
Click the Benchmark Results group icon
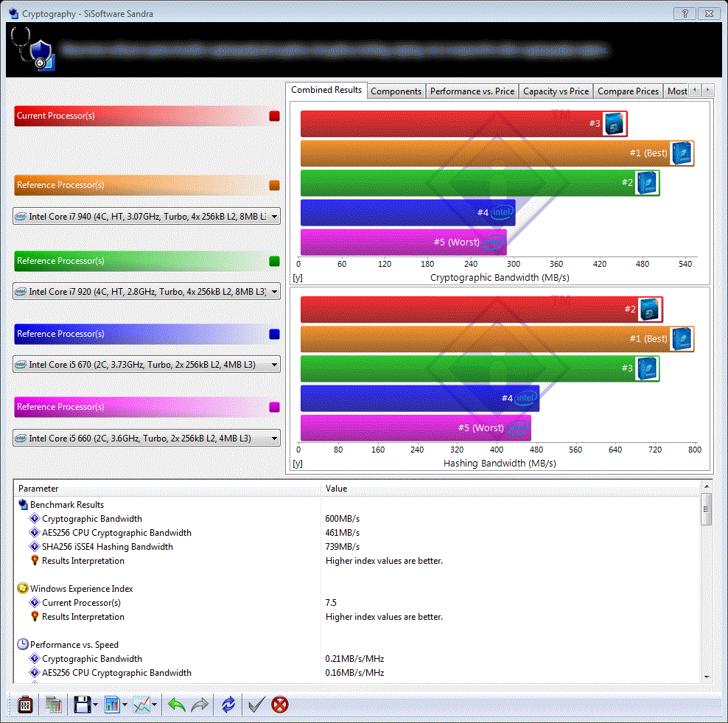[x=23, y=504]
